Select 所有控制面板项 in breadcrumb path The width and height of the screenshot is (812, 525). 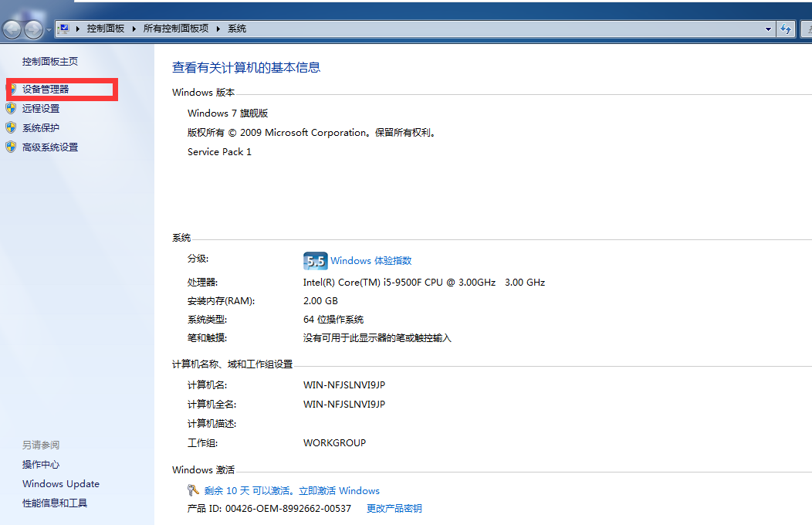click(x=176, y=29)
